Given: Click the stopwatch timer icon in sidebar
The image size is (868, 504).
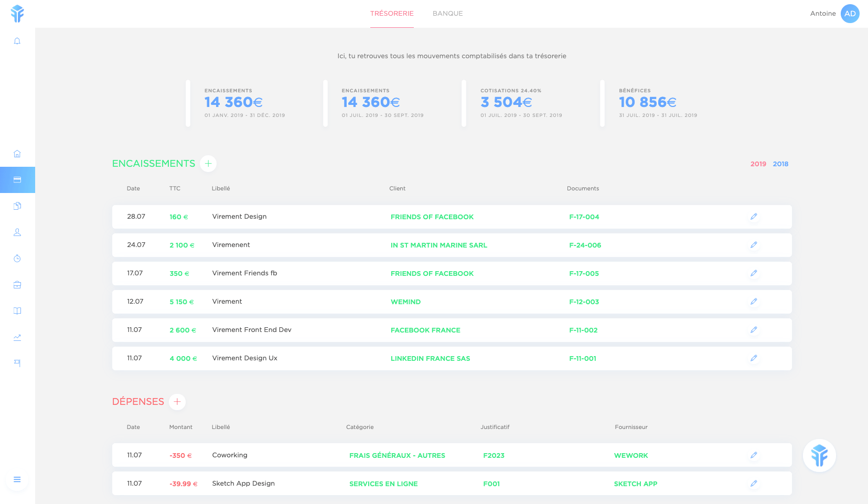Looking at the screenshot, I should 17,259.
